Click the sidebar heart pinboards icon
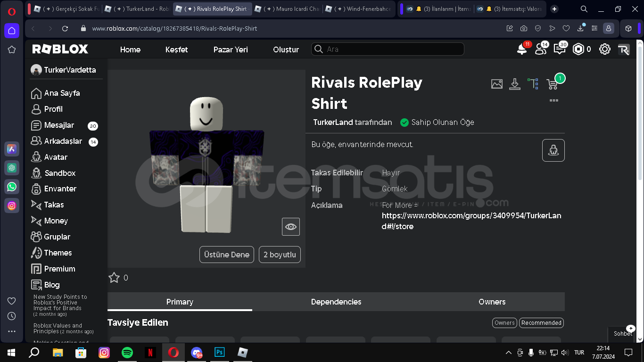 click(x=12, y=301)
